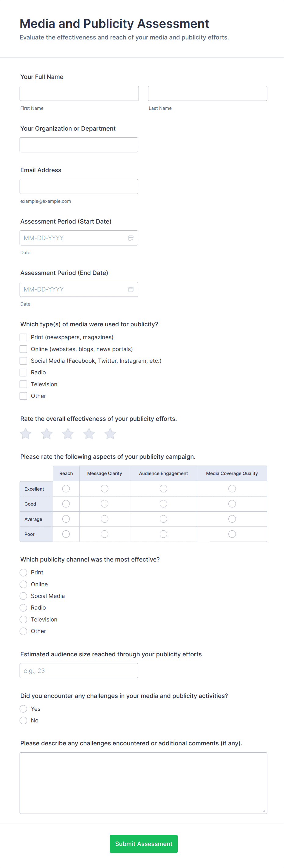Rate effectiveness with the third star
Viewport: 284px width, 868px height.
(x=68, y=434)
